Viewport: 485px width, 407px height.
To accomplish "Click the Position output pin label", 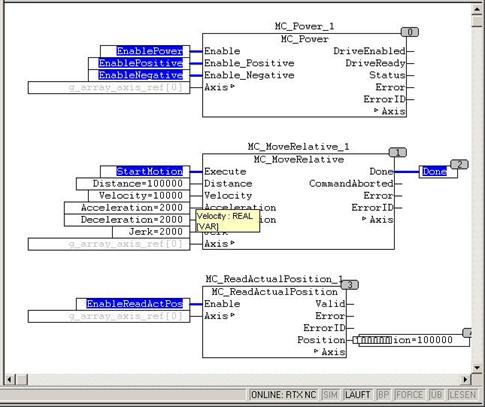I will tap(321, 340).
